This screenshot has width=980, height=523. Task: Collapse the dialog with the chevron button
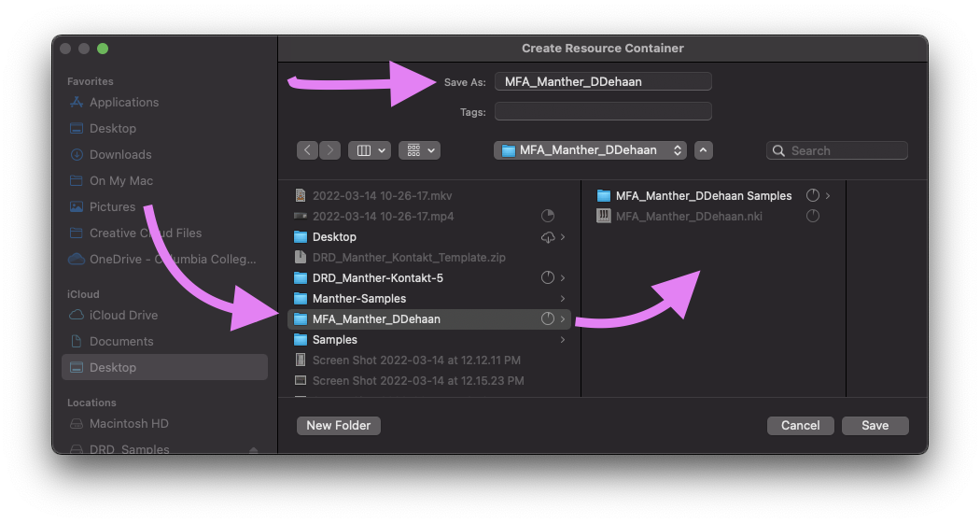tap(705, 150)
